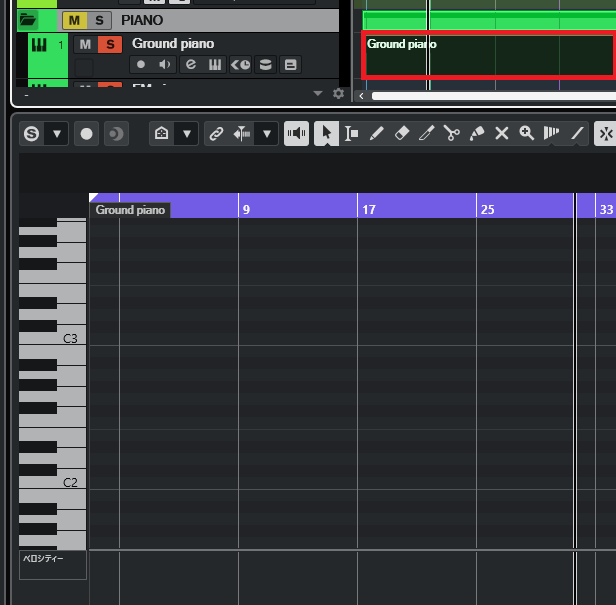Select the Mute X tool
Viewport: 616px width, 605px height.
click(x=502, y=134)
